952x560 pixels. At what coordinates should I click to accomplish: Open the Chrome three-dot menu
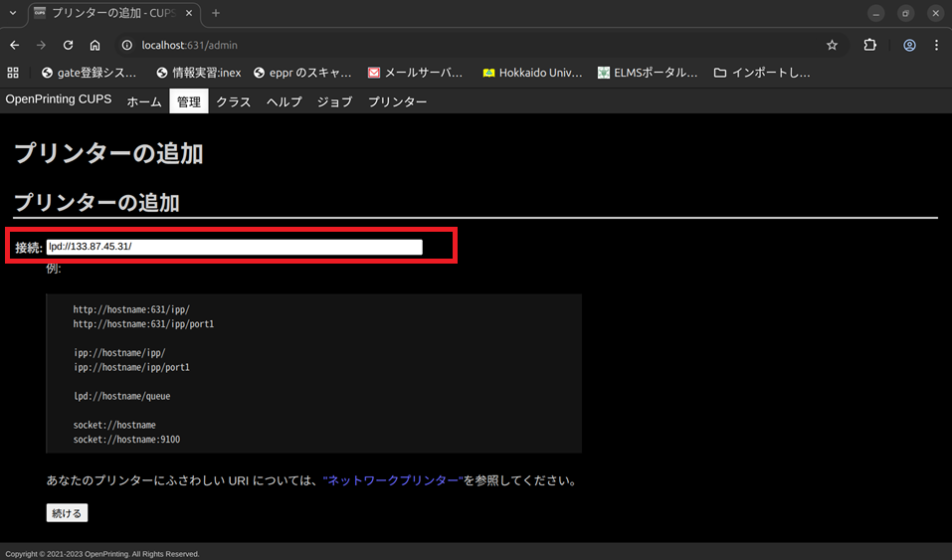tap(936, 45)
